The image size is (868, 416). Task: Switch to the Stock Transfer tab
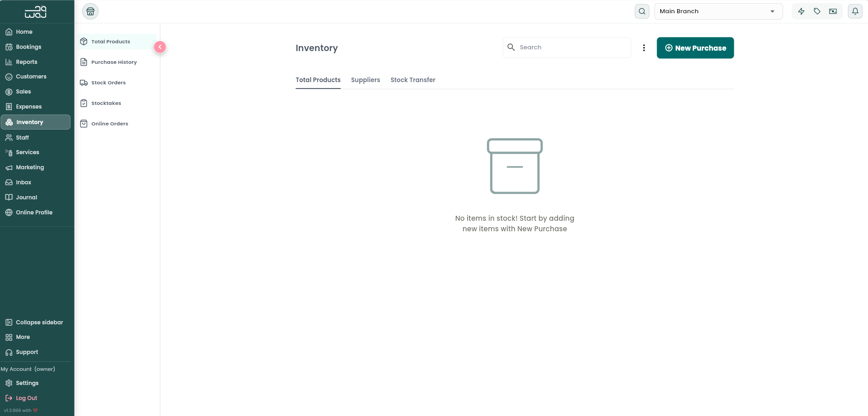pos(413,80)
